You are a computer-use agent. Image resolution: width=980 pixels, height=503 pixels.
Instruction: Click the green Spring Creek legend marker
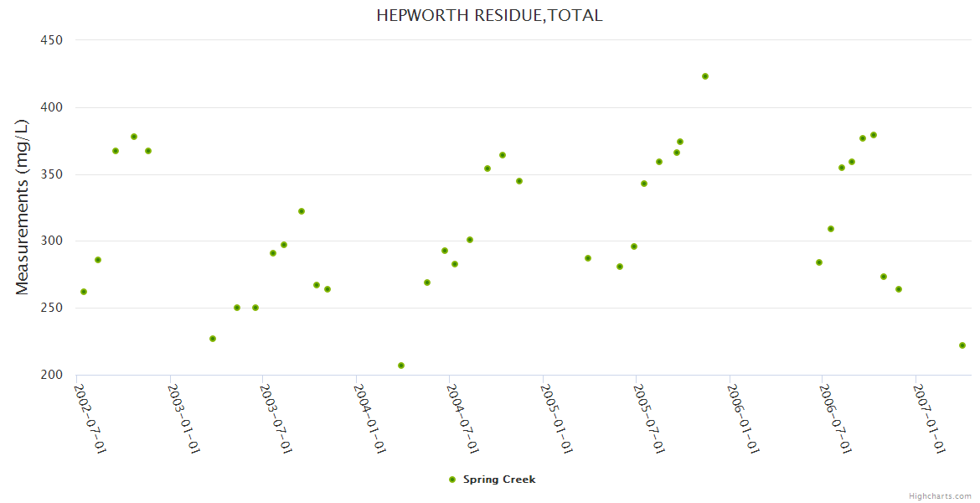[452, 480]
